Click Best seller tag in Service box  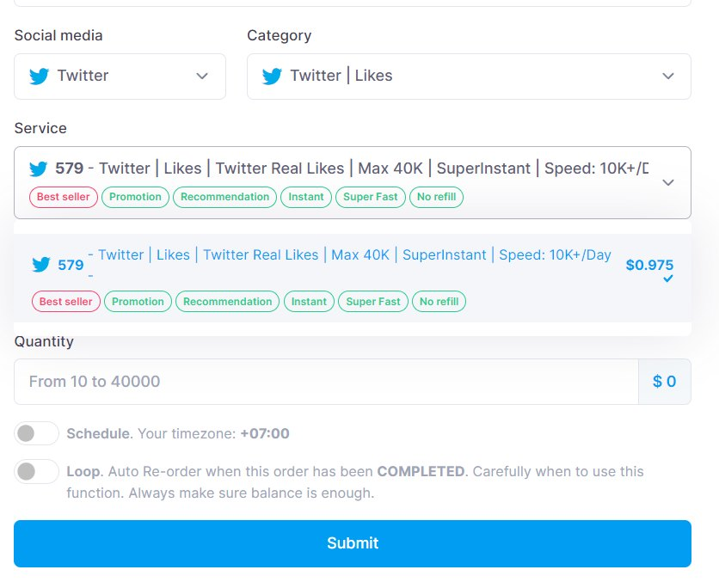[x=64, y=197]
